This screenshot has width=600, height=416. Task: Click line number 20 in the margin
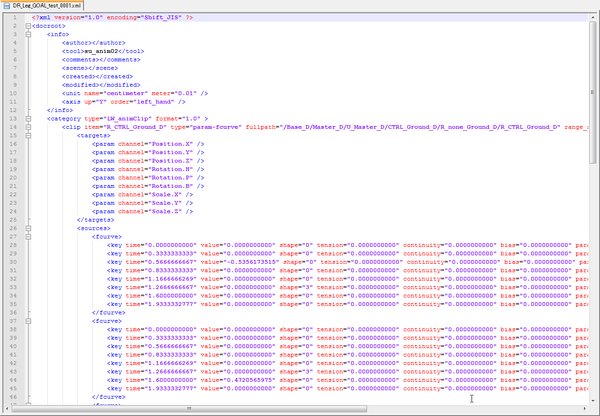coord(13,178)
